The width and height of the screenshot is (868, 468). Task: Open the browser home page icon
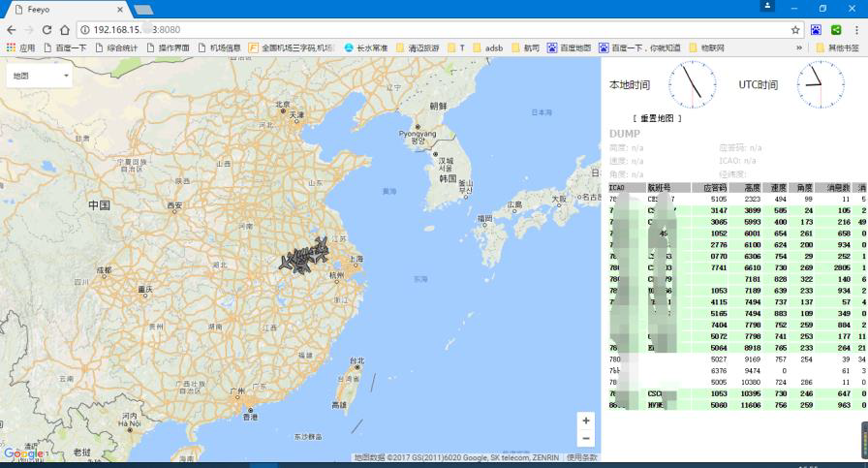[x=65, y=30]
